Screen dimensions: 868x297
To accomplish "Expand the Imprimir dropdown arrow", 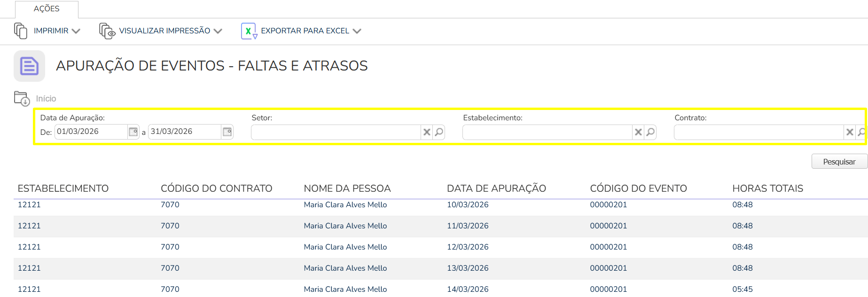I will pos(76,31).
